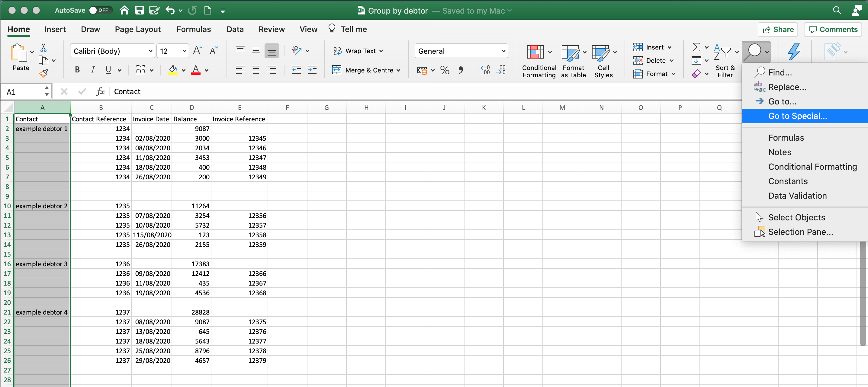Choose Selection Pane... menu item

click(x=805, y=232)
